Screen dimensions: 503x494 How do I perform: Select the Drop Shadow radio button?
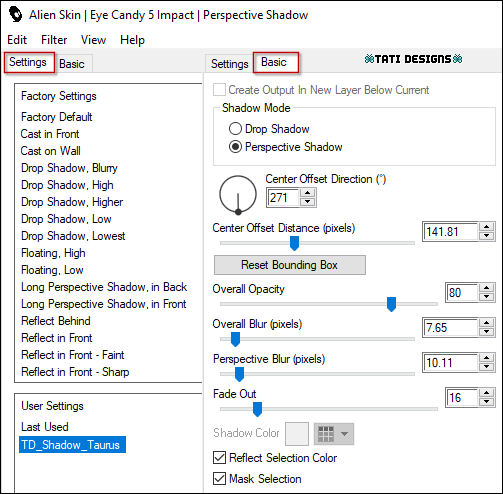click(235, 129)
